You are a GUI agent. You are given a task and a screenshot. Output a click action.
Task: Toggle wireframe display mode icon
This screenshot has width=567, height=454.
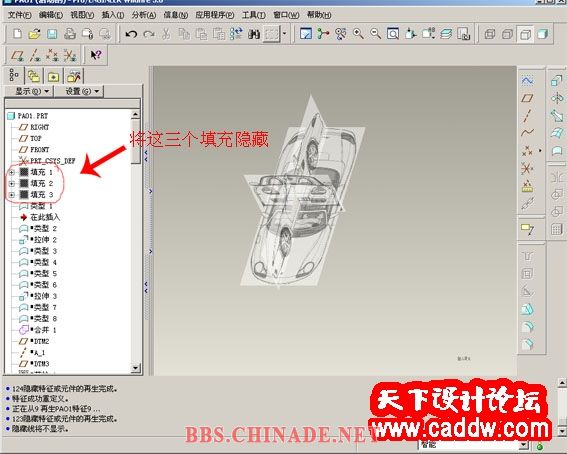490,34
